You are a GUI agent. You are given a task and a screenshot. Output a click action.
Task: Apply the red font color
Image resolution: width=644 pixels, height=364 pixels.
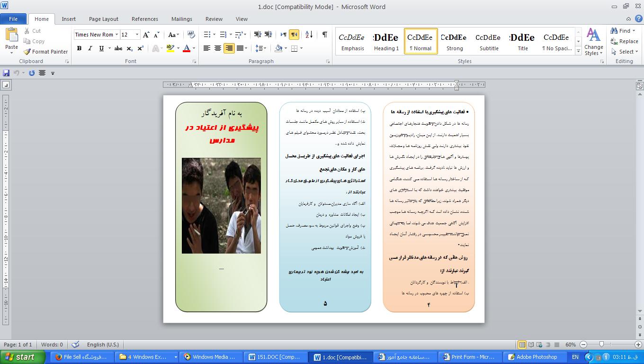coord(187,48)
